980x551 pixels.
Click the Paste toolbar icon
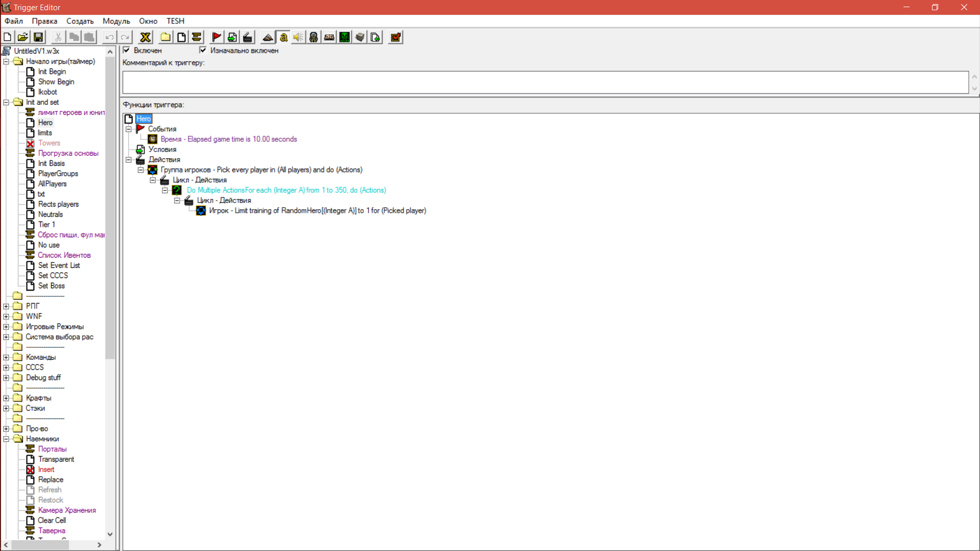pyautogui.click(x=89, y=37)
